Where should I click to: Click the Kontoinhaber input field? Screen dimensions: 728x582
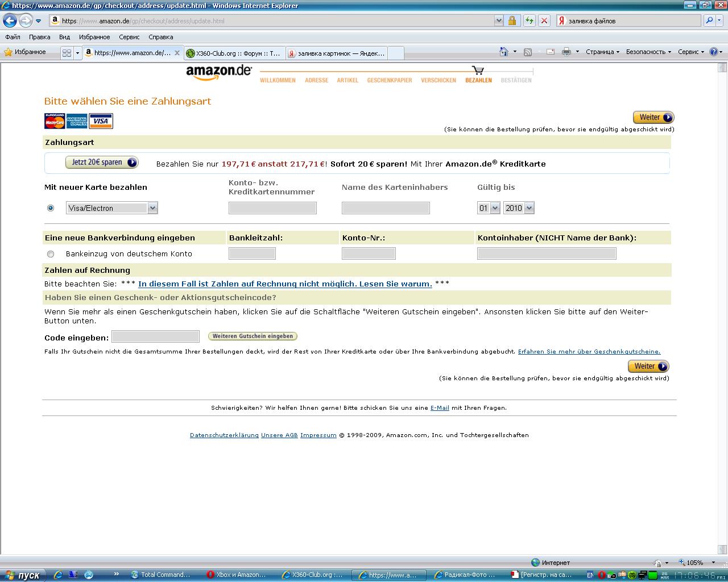[547, 253]
